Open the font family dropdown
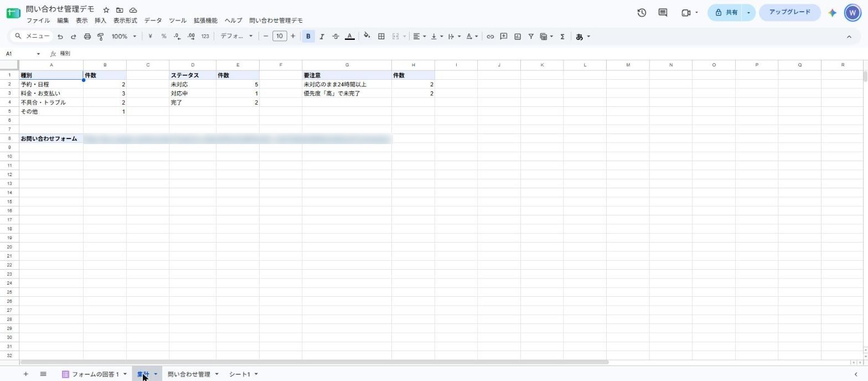The width and height of the screenshot is (868, 381). tap(236, 37)
